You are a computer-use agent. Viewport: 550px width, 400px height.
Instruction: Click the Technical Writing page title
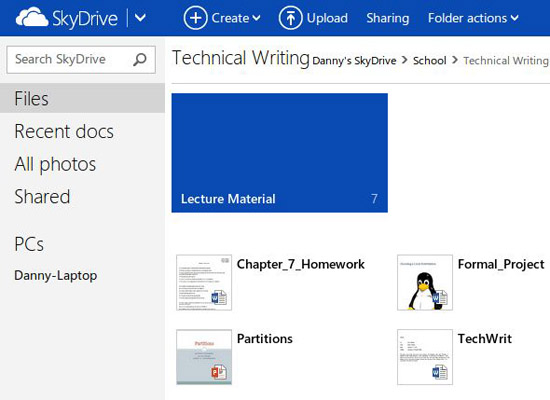(241, 58)
